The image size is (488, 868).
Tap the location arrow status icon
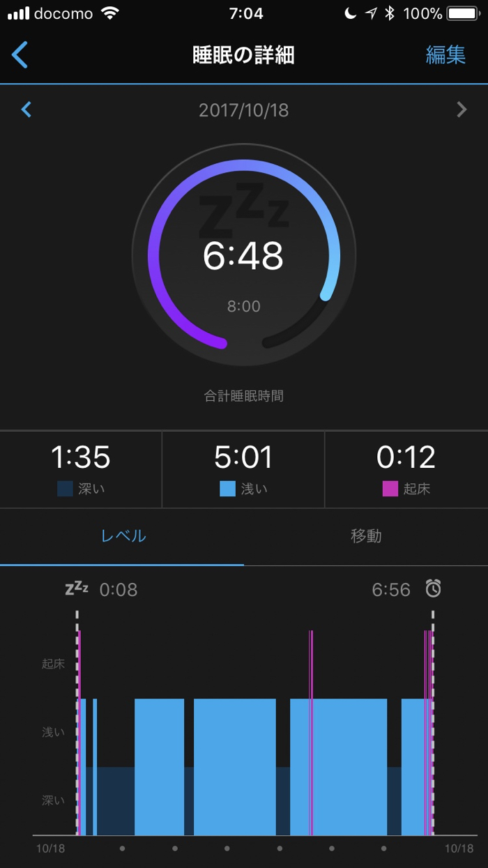[370, 13]
